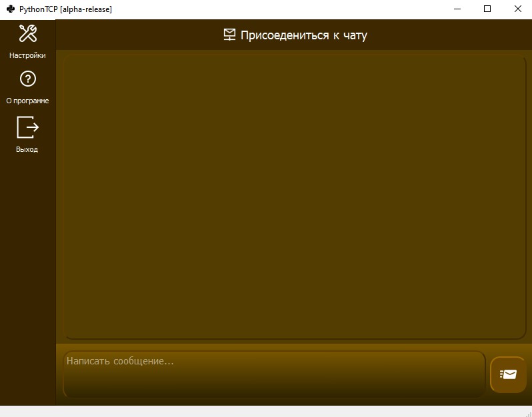Image resolution: width=532 pixels, height=417 pixels.
Task: Close the PythonTCP window
Action: point(517,9)
